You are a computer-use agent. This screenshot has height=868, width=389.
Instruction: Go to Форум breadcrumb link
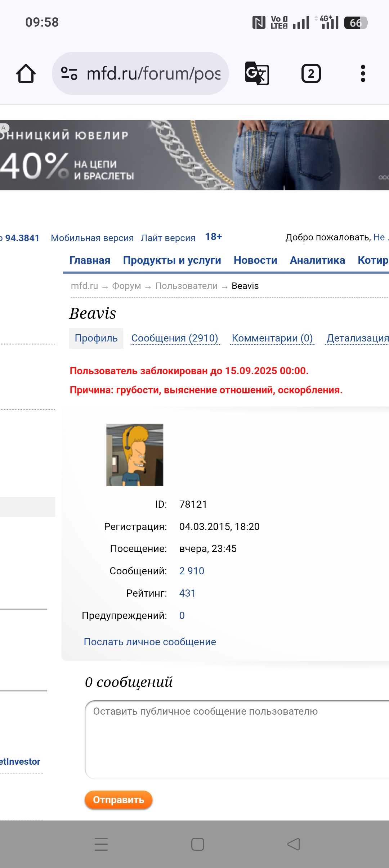coord(126,286)
